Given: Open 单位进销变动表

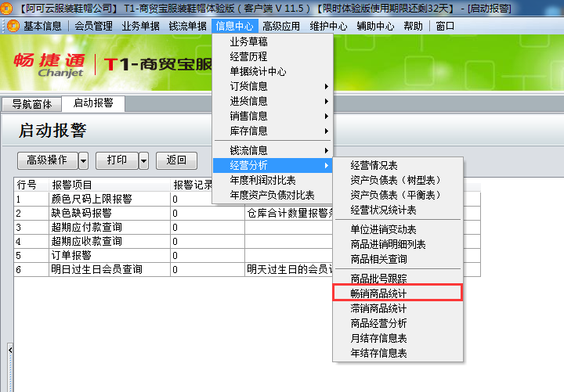Looking at the screenshot, I should pos(397,229).
